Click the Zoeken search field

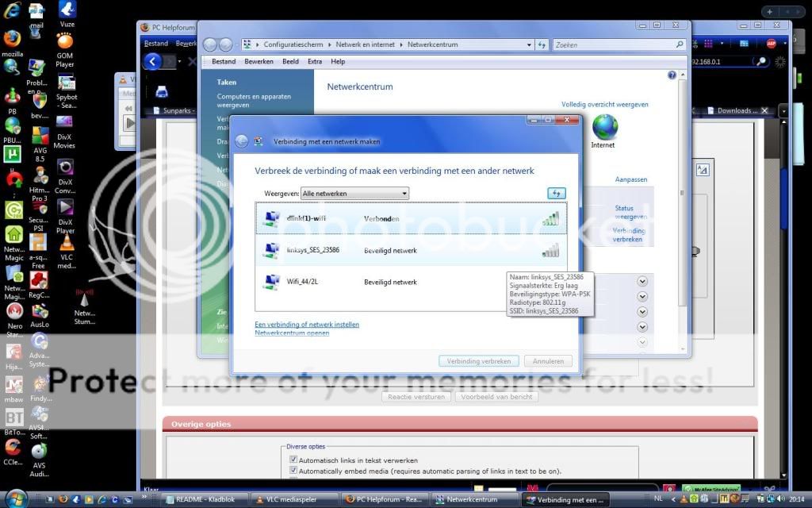coord(614,45)
